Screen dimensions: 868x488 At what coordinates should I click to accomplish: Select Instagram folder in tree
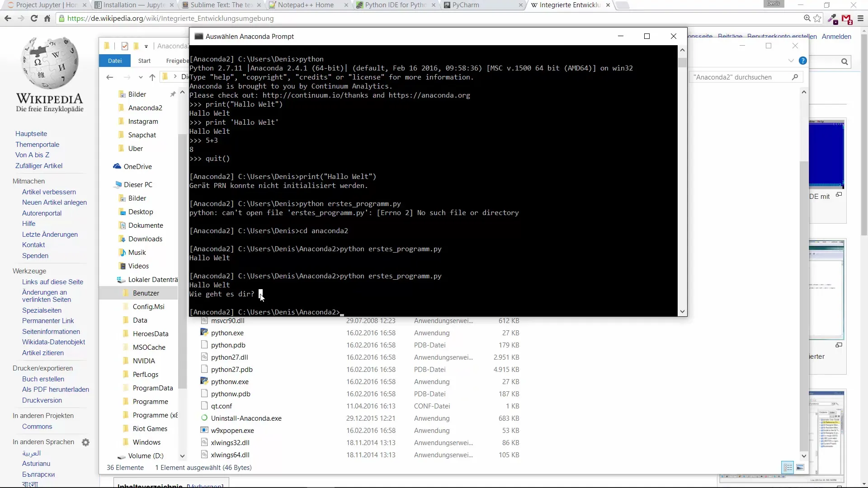pyautogui.click(x=143, y=122)
